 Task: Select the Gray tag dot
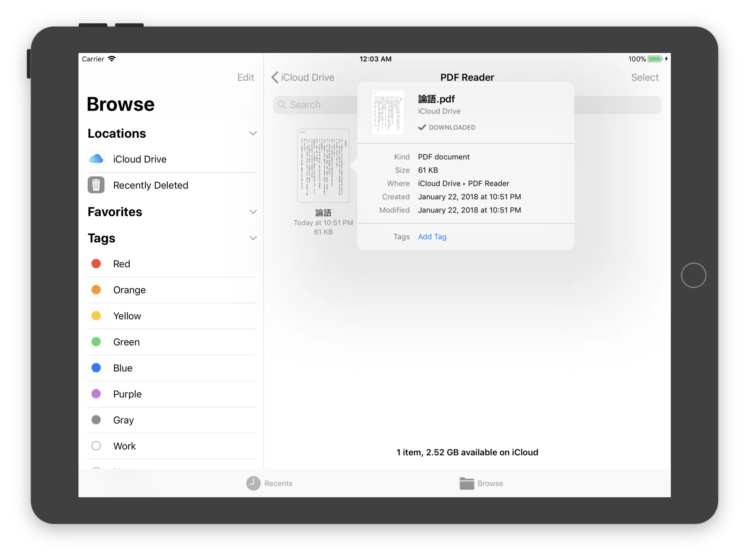coord(96,420)
